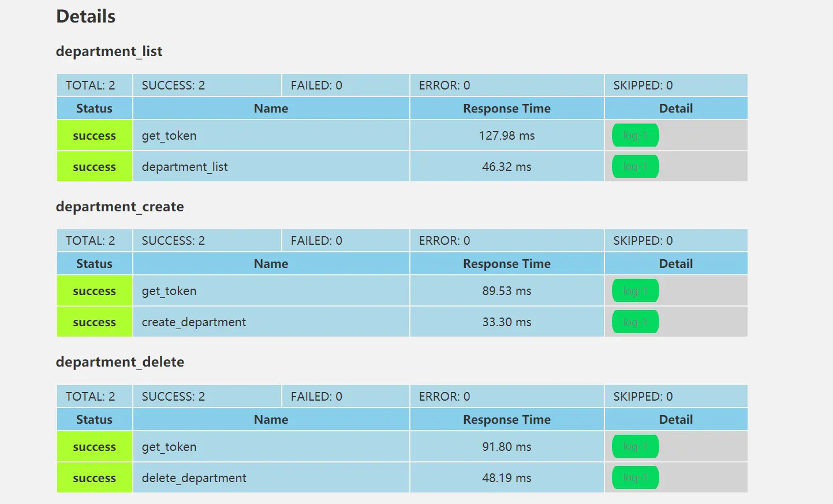Click the department_list section heading
Viewport: 833px width, 504px height.
[109, 51]
